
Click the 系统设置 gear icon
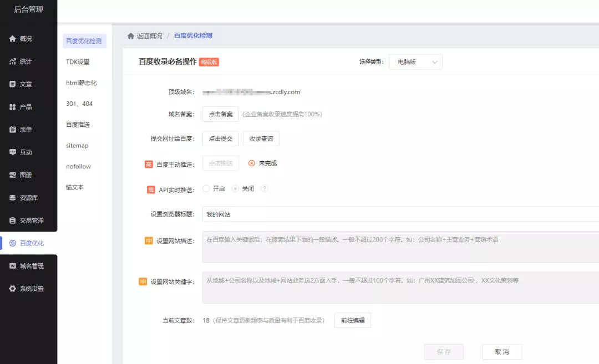pos(13,289)
